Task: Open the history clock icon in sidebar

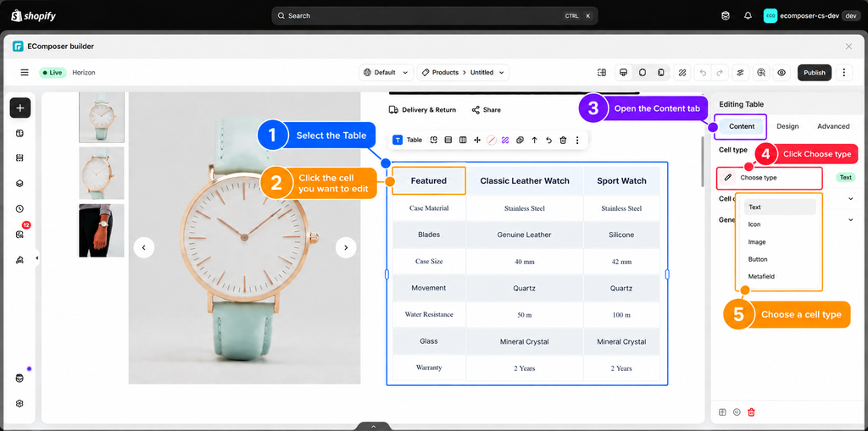Action: point(20,208)
